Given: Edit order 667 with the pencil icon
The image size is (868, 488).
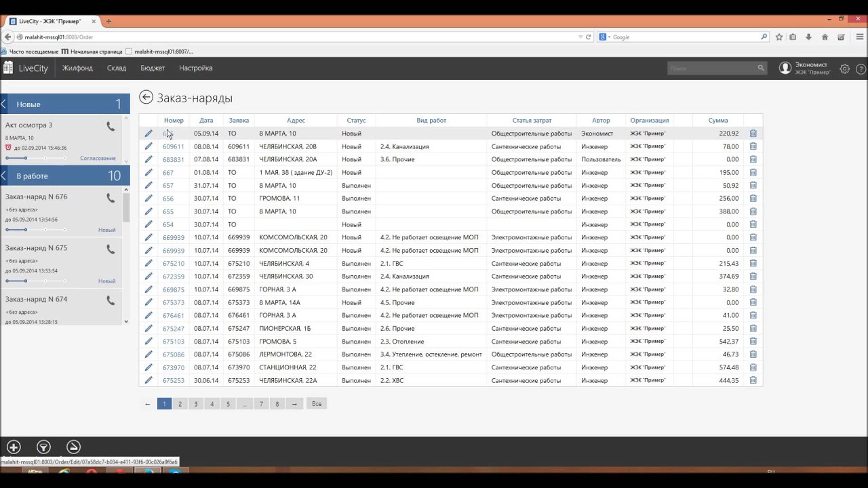Looking at the screenshot, I should [149, 172].
